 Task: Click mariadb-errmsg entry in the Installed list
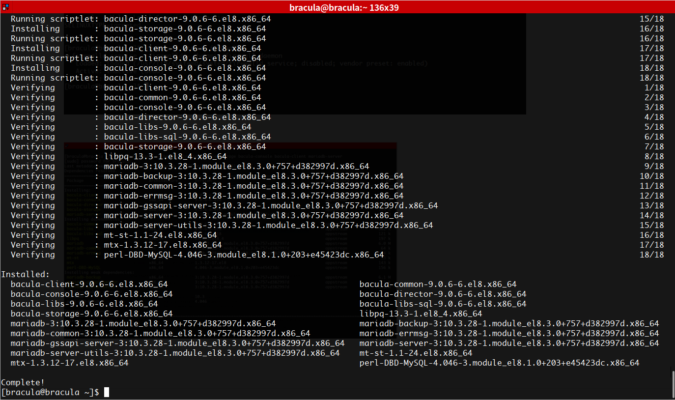tap(509, 333)
